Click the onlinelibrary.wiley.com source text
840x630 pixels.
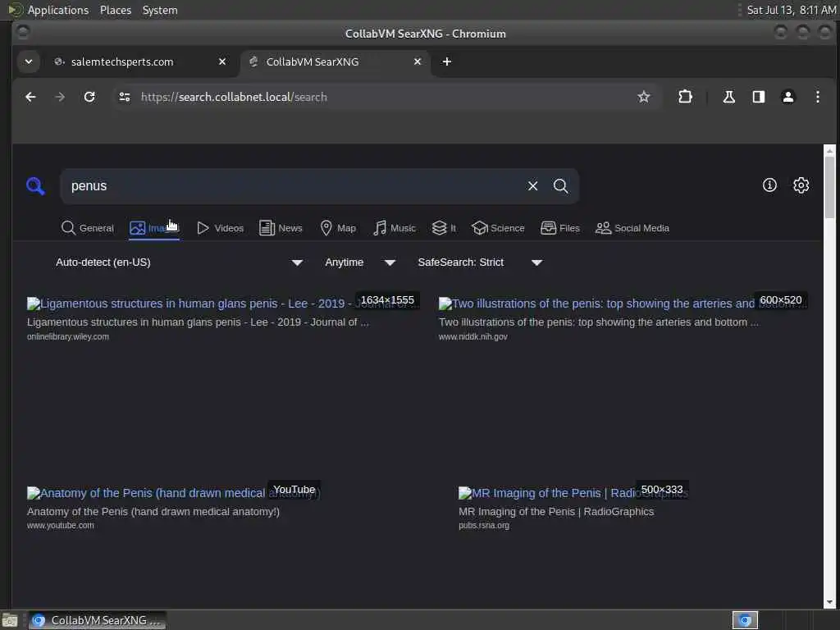point(68,336)
